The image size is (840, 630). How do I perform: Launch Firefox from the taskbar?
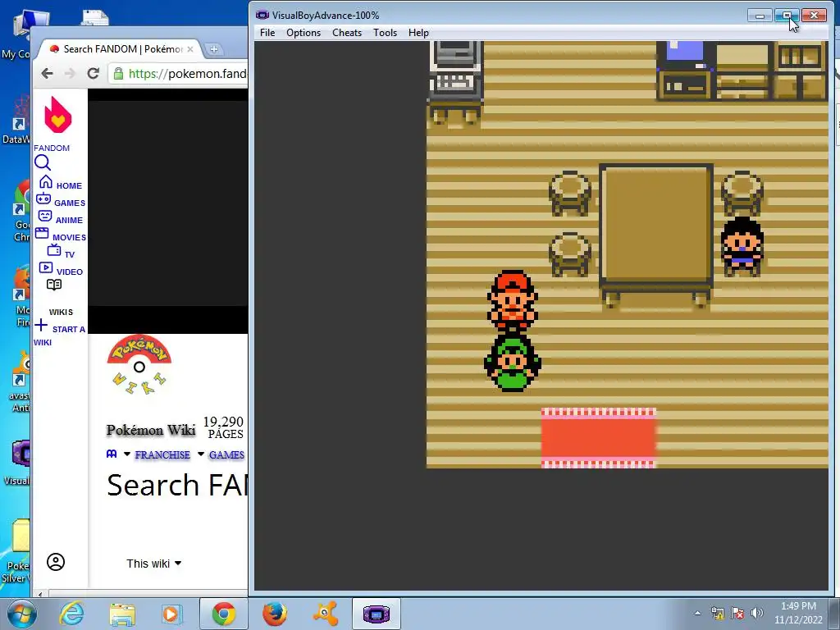(x=275, y=614)
